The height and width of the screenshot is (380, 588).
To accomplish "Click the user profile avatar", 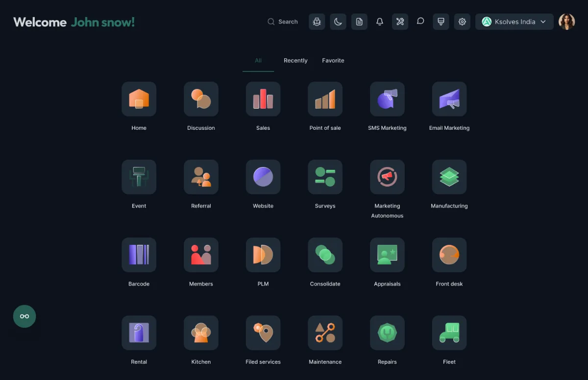I will tap(567, 22).
